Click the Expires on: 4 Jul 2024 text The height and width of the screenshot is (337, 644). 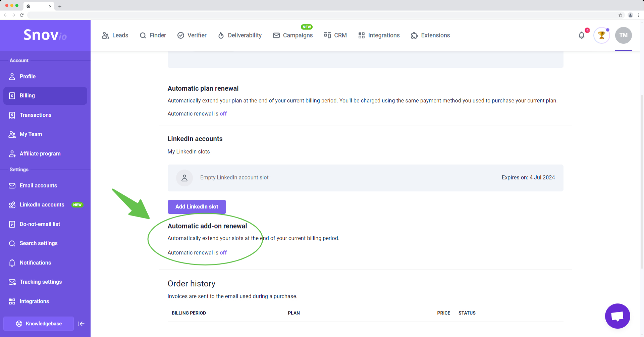click(528, 178)
